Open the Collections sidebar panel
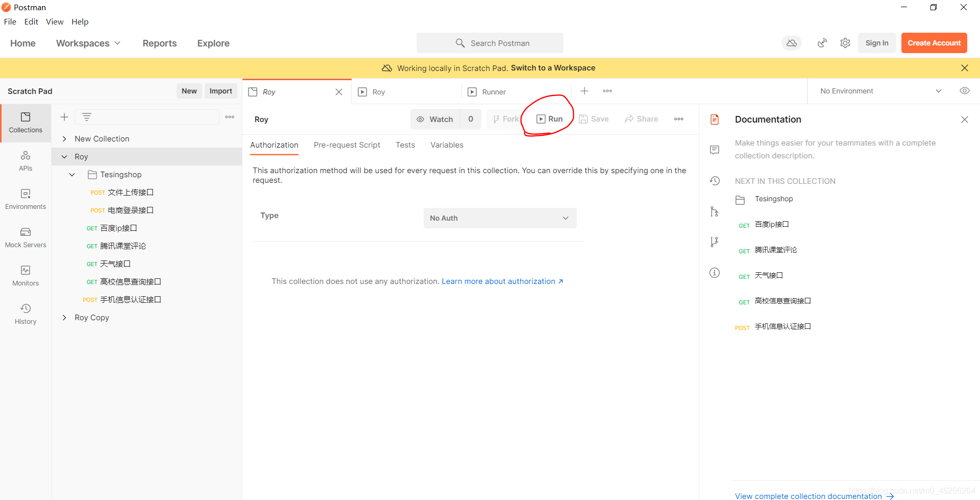This screenshot has height=500, width=980. coord(26,123)
